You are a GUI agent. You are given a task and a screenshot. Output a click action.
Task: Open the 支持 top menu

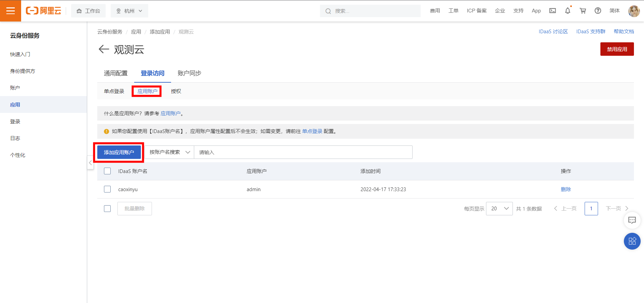tap(519, 11)
